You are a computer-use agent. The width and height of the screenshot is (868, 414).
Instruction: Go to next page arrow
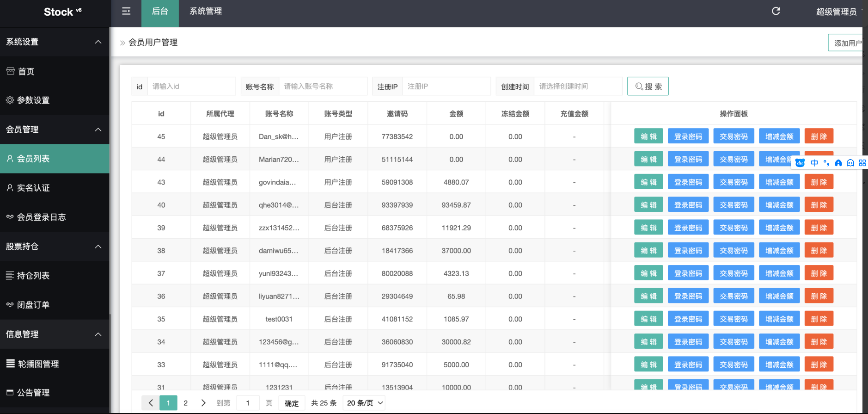pyautogui.click(x=203, y=403)
